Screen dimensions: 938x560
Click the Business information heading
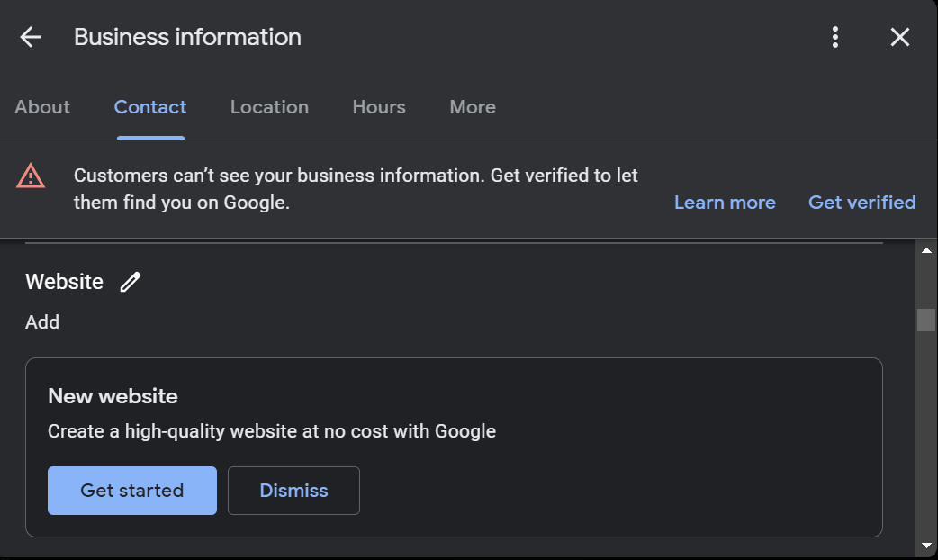pyautogui.click(x=187, y=37)
